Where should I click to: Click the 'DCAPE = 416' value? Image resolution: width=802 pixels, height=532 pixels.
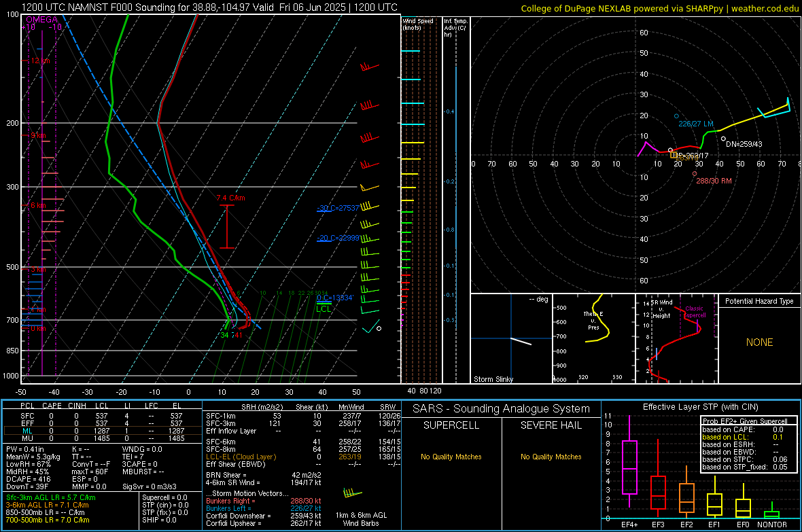[x=29, y=479]
